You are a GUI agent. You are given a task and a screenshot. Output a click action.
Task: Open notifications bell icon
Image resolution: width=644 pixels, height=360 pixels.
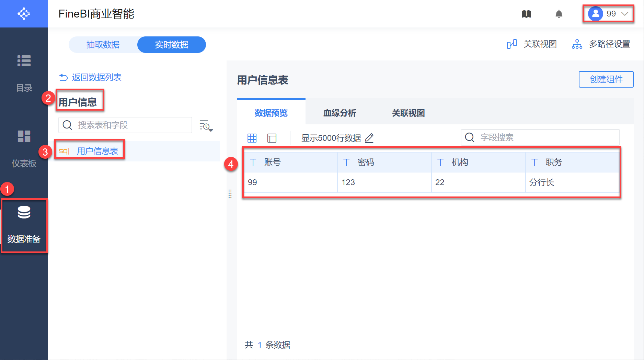559,14
